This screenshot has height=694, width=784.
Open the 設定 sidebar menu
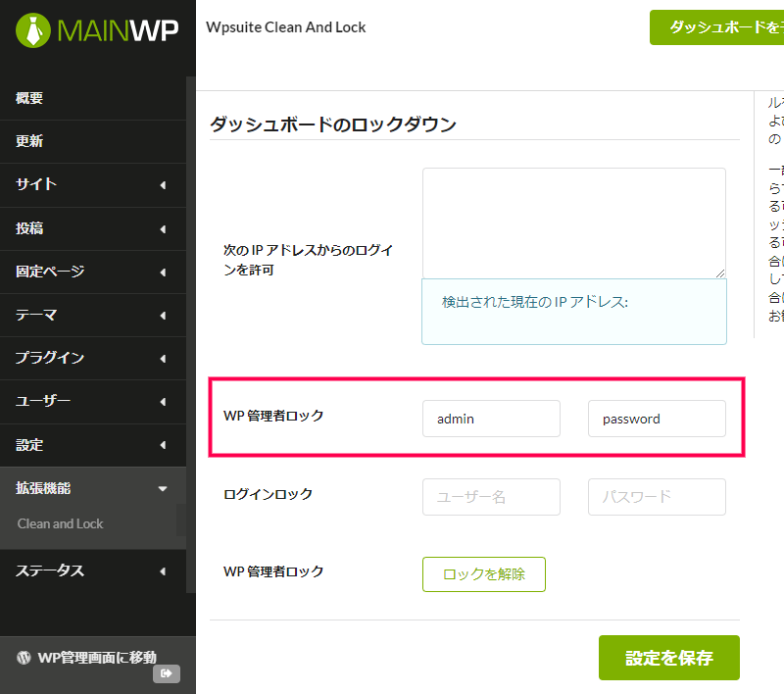pyautogui.click(x=93, y=445)
